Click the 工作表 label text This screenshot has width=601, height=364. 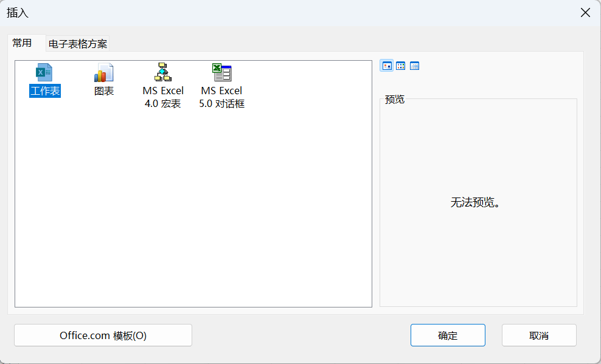tap(45, 91)
